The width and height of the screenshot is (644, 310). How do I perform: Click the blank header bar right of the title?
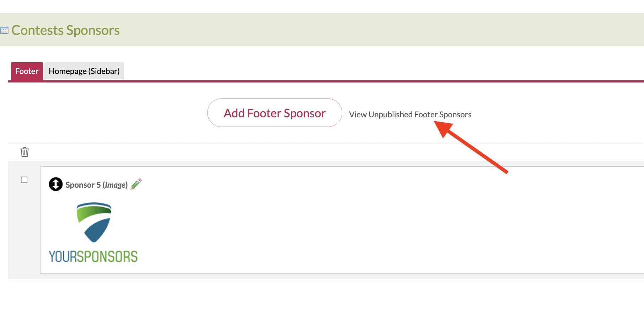(x=355, y=30)
